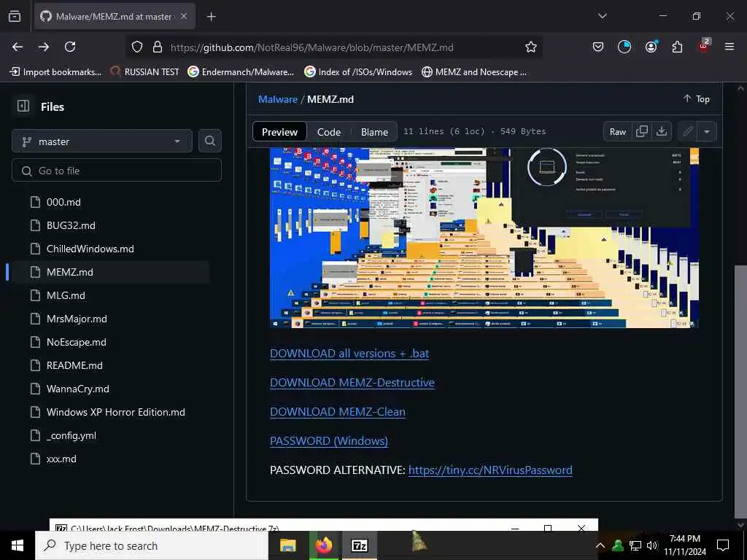Viewport: 747px width, 560px height.
Task: Switch to Preview tab
Action: coord(279,132)
